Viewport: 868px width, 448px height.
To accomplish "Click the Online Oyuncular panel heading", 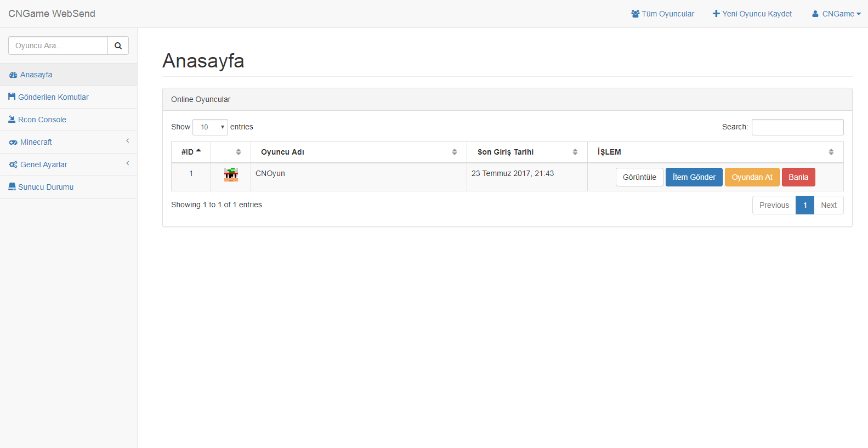I will [507, 99].
